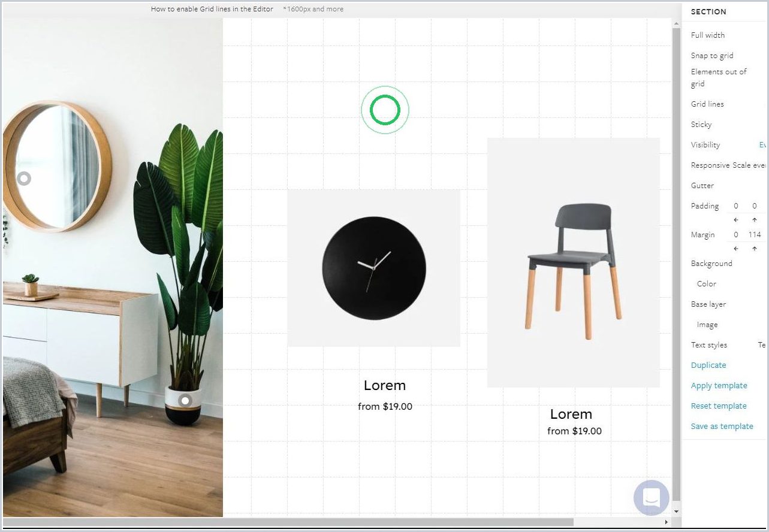Click the up arrow under Padding
The height and width of the screenshot is (532, 769).
(x=755, y=220)
